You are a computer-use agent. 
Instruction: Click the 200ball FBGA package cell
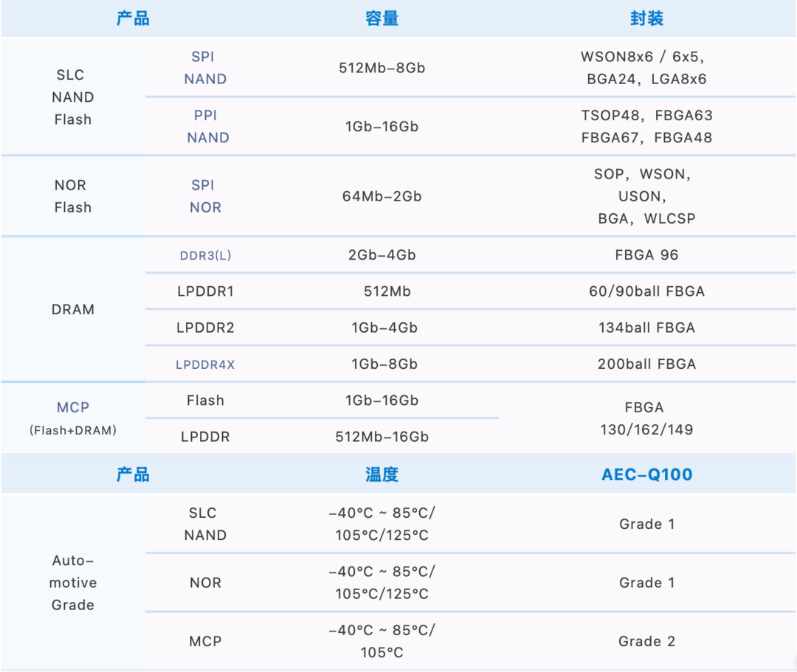click(x=646, y=364)
